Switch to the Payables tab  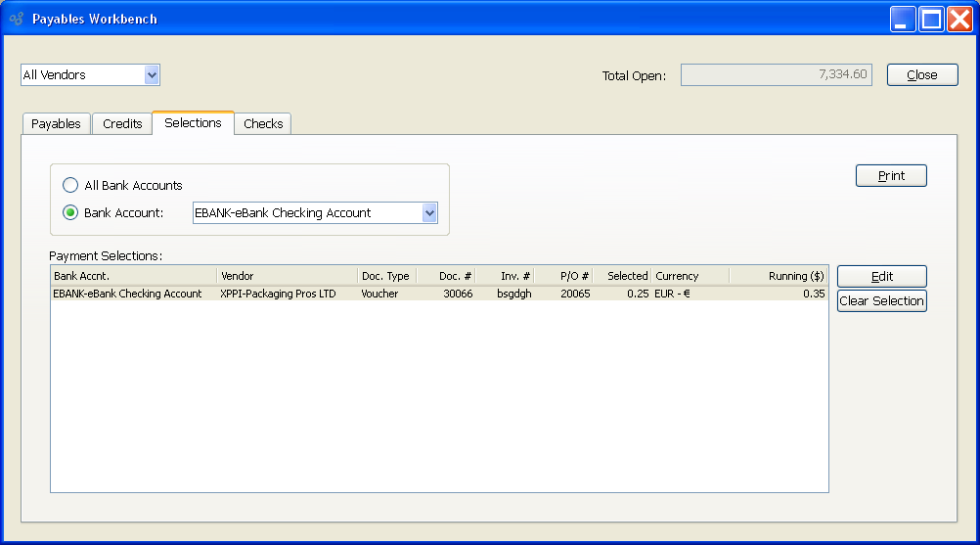pos(57,123)
